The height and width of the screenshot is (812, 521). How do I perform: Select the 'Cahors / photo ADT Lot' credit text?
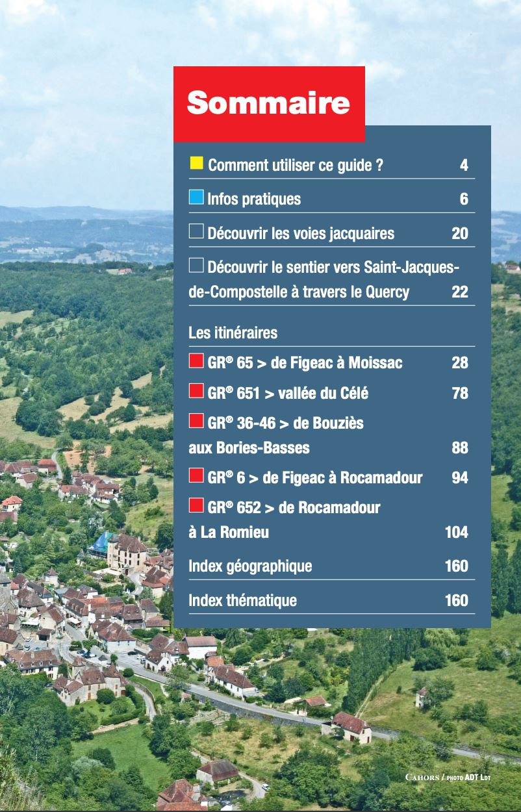click(448, 777)
